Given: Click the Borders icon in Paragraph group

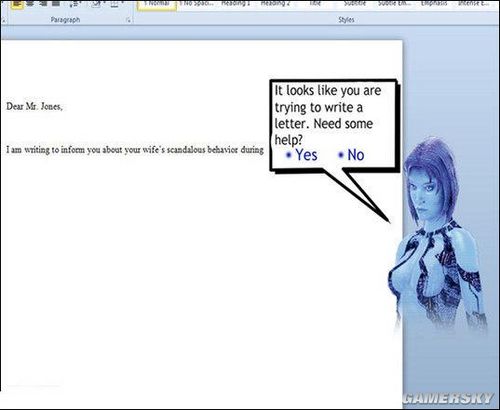Looking at the screenshot, I should [114, 4].
